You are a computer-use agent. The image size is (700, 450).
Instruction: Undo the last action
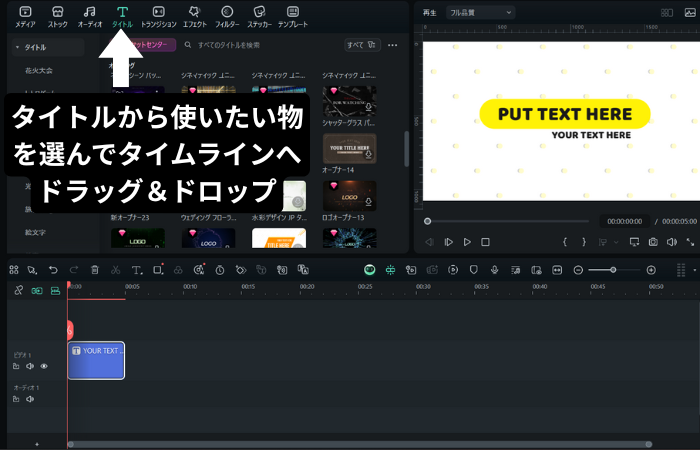point(53,270)
